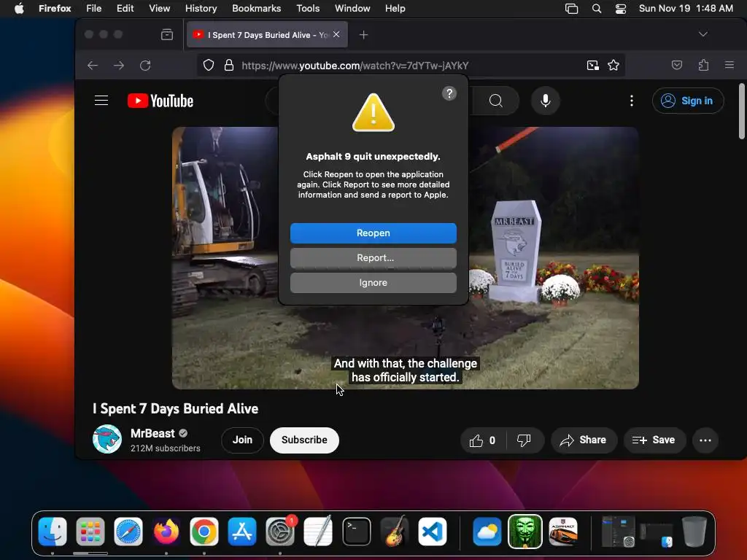Launch Visual Studio Code from Dock
This screenshot has width=747, height=560.
[x=432, y=532]
